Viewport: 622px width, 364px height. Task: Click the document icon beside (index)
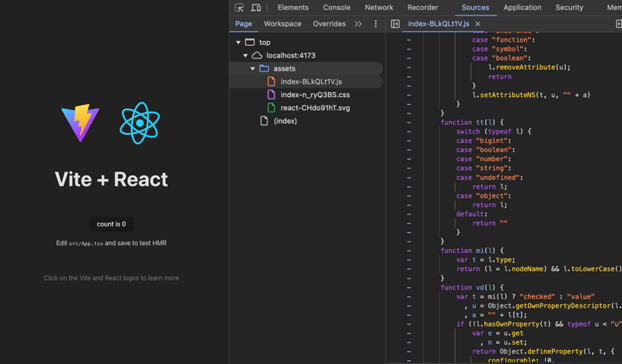point(264,121)
